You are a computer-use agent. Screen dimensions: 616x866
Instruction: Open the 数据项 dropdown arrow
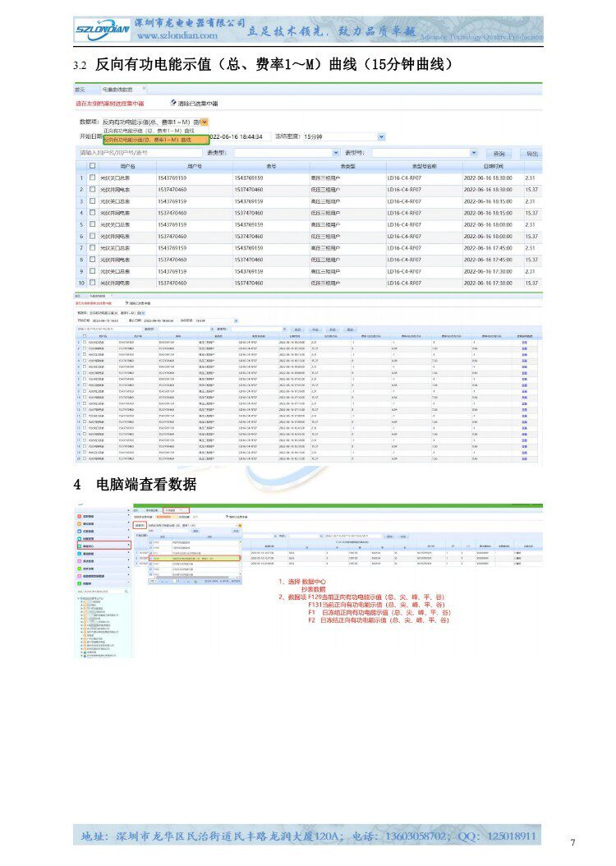pyautogui.click(x=205, y=122)
